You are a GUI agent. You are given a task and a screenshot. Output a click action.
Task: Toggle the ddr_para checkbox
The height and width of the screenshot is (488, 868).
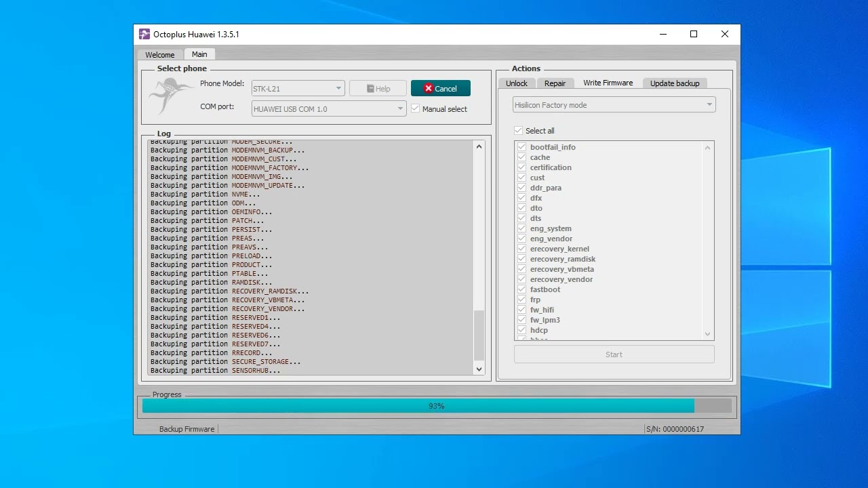(x=521, y=188)
